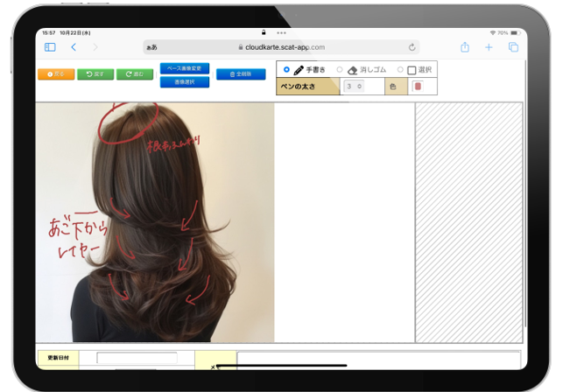Image resolution: width=563 pixels, height=392 pixels.
Task: Go back to previous page in Safari
Action: 74,47
